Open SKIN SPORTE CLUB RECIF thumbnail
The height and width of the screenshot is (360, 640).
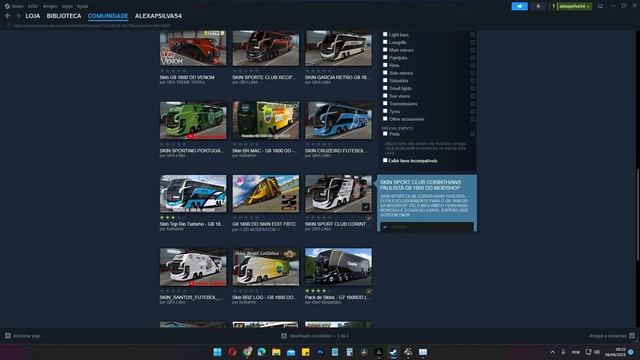(266, 48)
